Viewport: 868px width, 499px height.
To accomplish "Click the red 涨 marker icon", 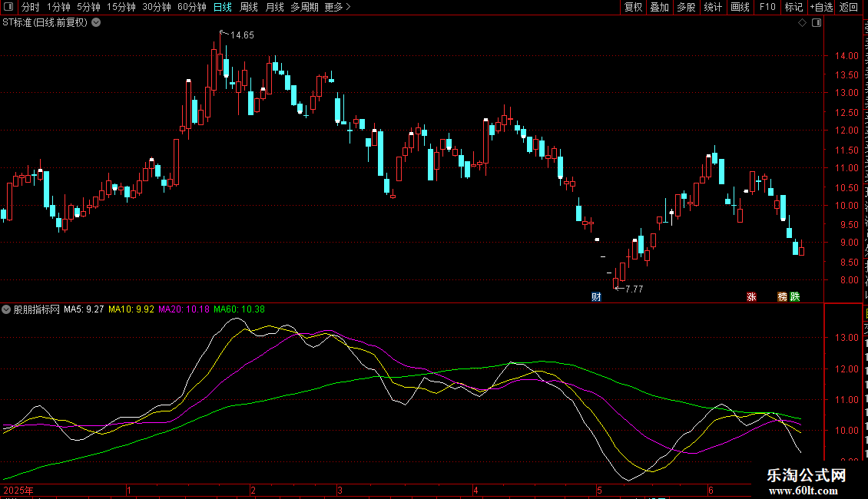I will pyautogui.click(x=751, y=297).
